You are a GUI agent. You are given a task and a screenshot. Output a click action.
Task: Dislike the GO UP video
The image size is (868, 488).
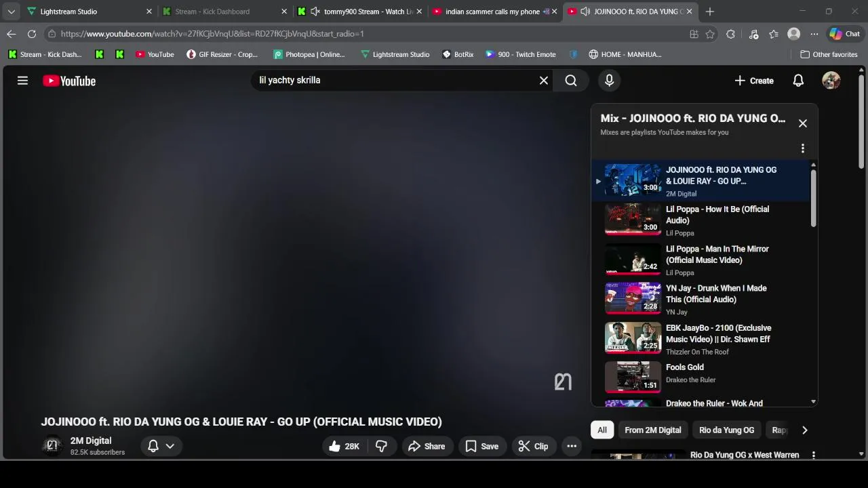(x=381, y=446)
